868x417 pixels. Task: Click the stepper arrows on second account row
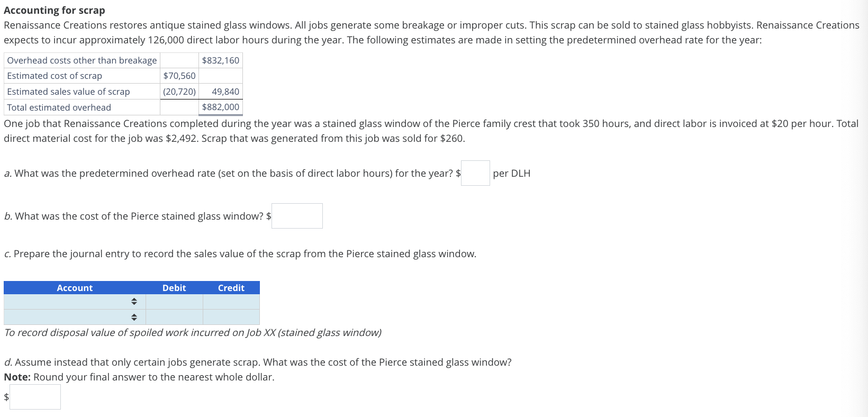[134, 317]
